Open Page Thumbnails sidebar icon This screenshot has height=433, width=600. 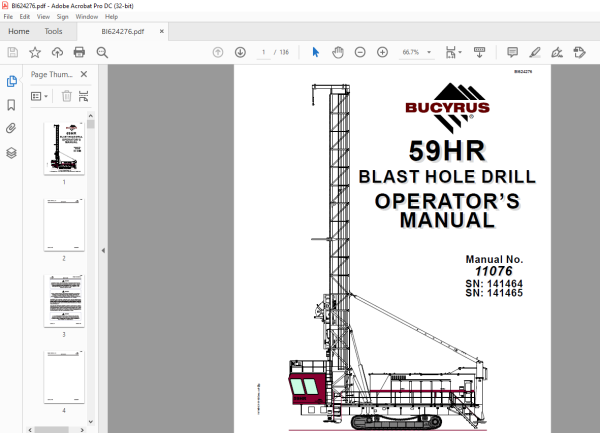(x=11, y=81)
